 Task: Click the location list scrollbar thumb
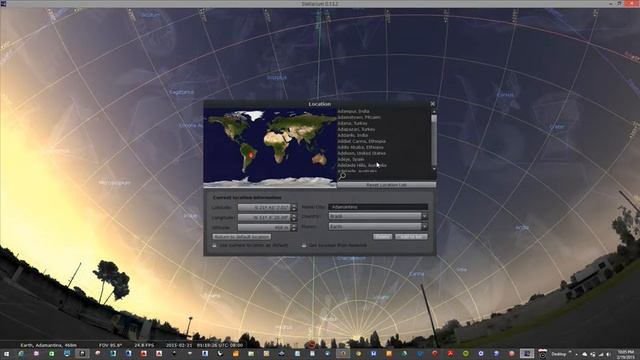click(434, 118)
